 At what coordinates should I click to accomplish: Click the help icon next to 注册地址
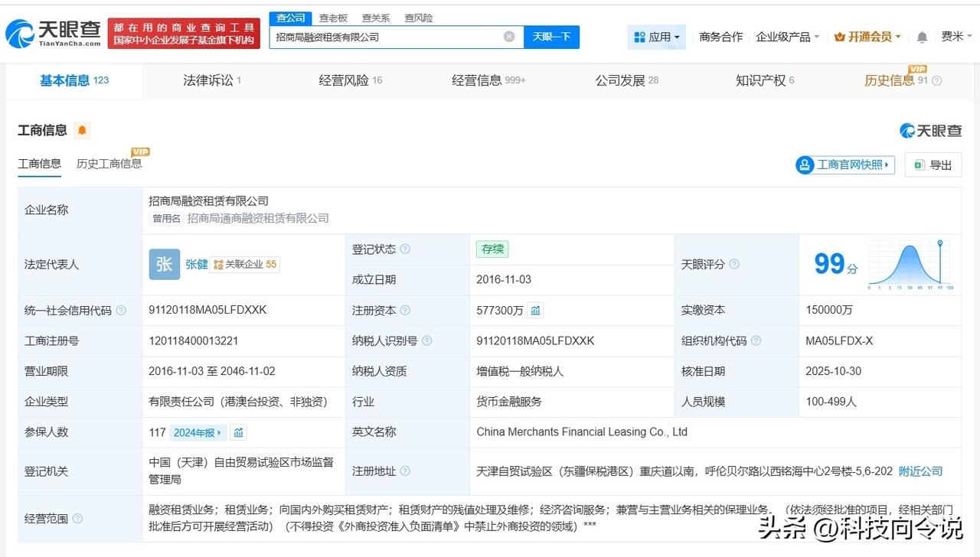point(405,471)
